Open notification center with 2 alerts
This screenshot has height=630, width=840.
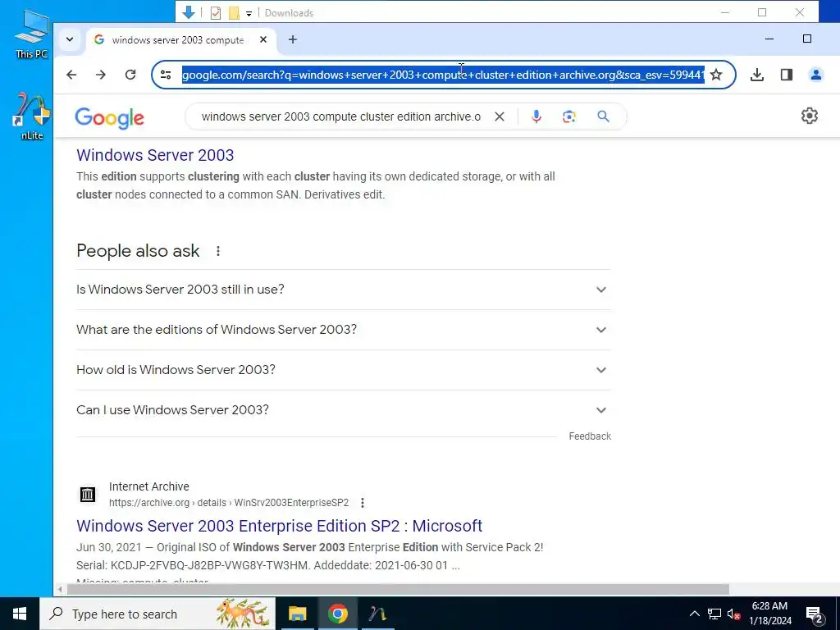[815, 614]
